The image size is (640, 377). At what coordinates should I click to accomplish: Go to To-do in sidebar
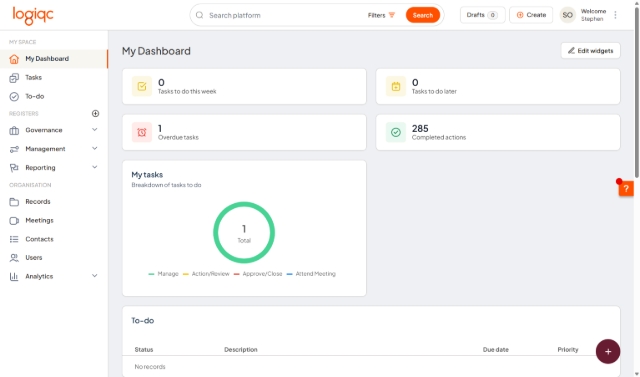(54, 96)
